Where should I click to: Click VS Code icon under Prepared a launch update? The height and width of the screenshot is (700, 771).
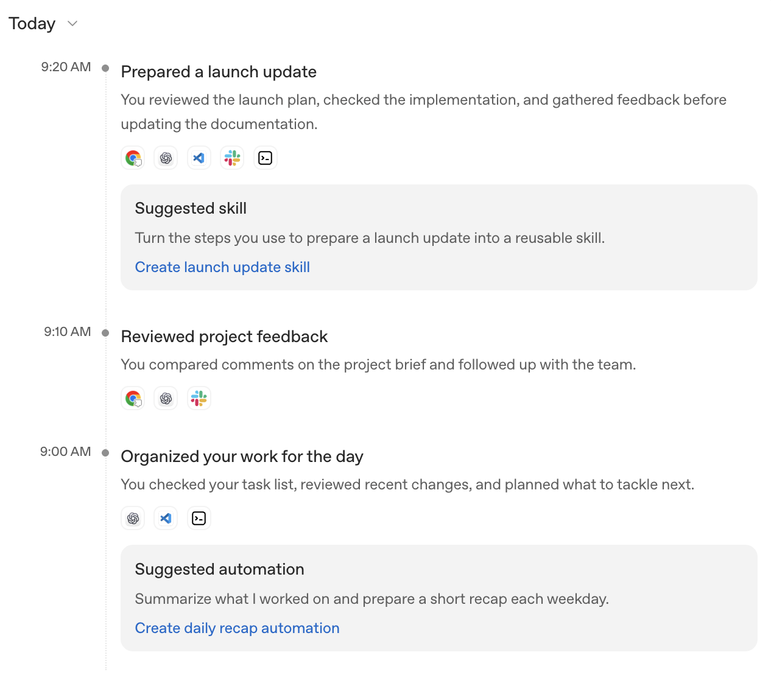coord(199,158)
